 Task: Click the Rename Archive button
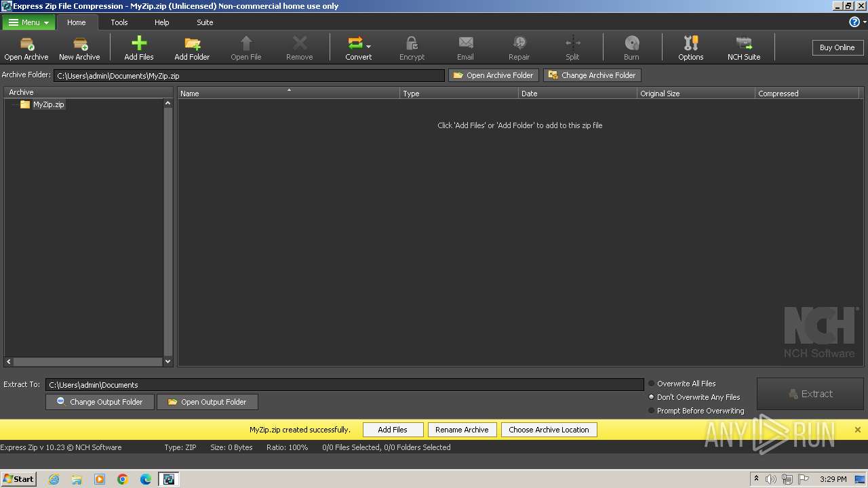click(x=462, y=430)
